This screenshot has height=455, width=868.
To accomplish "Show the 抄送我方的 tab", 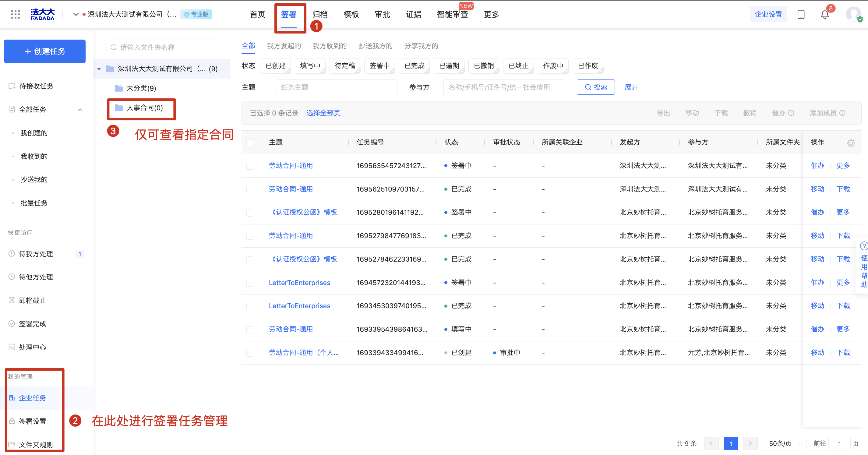I will (x=375, y=46).
